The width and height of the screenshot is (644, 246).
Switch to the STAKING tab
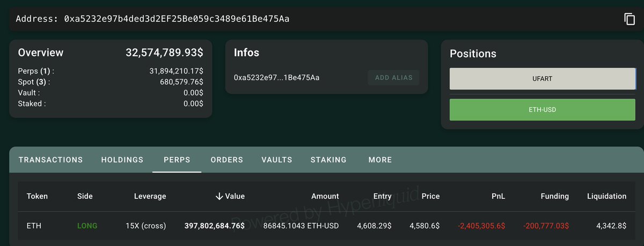[x=328, y=160]
